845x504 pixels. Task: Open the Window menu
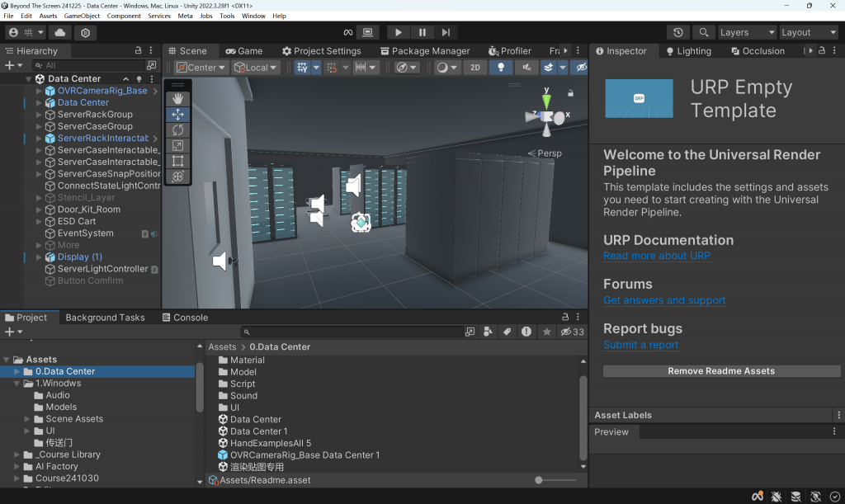point(253,16)
